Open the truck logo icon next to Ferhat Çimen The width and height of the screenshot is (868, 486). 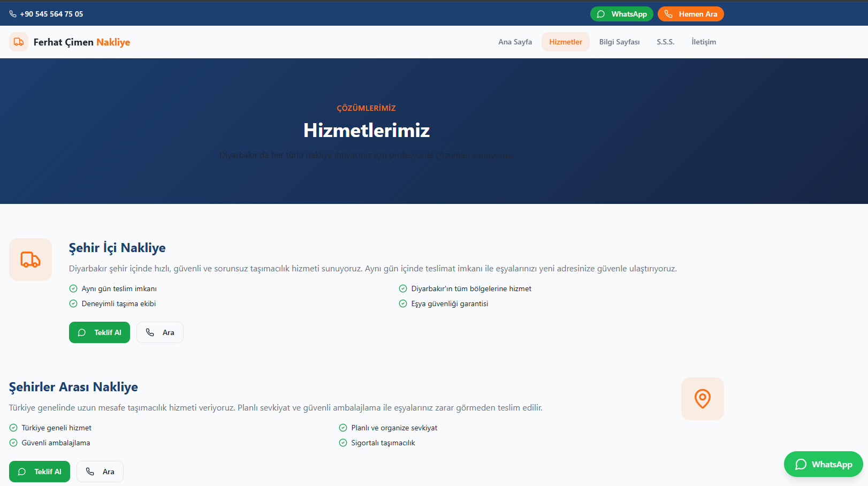click(19, 42)
